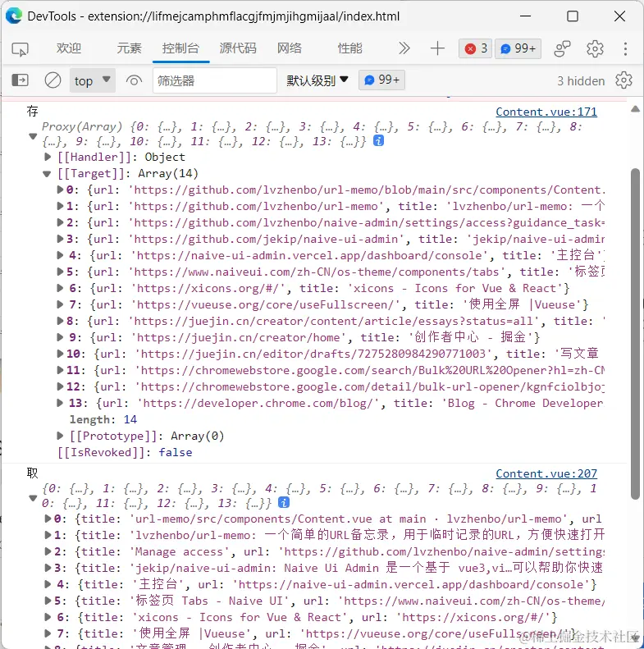Click the scrollbar up arrow
Screen dimensions: 644x649
pyautogui.click(x=635, y=109)
